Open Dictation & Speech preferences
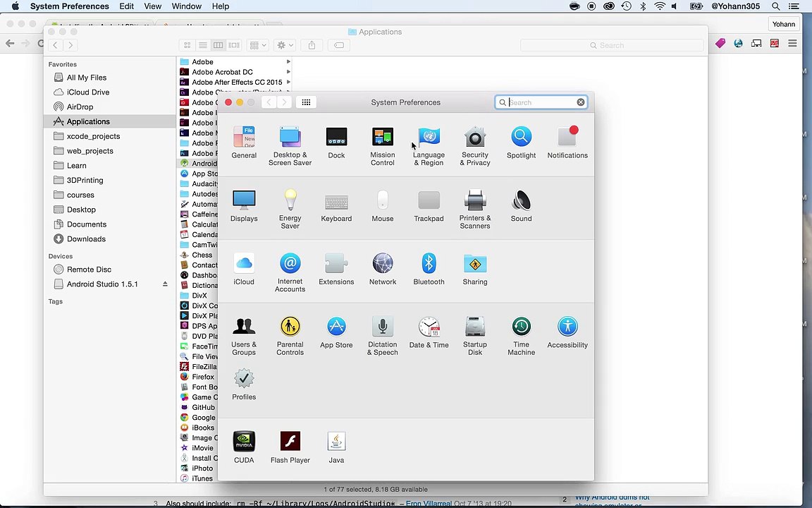Image resolution: width=812 pixels, height=508 pixels. coord(383,335)
